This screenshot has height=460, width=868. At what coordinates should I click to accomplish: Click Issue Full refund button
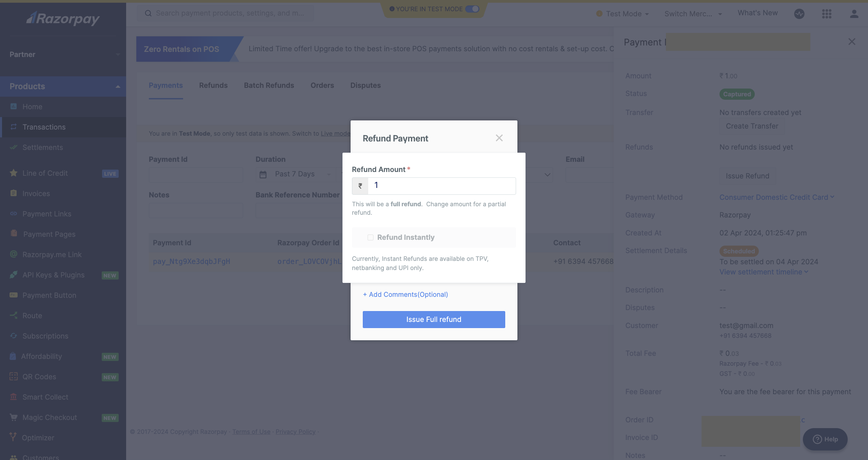[x=433, y=319]
